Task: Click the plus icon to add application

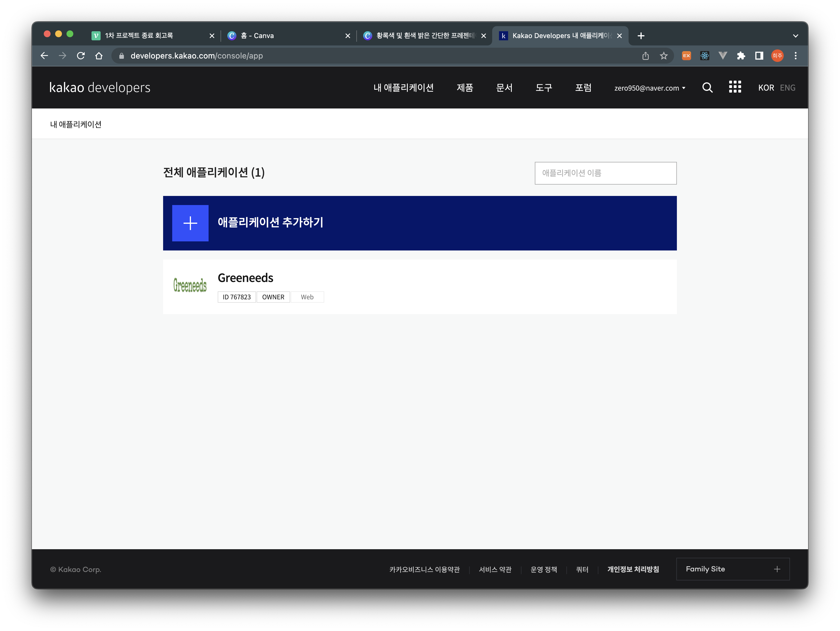Action: coord(190,223)
